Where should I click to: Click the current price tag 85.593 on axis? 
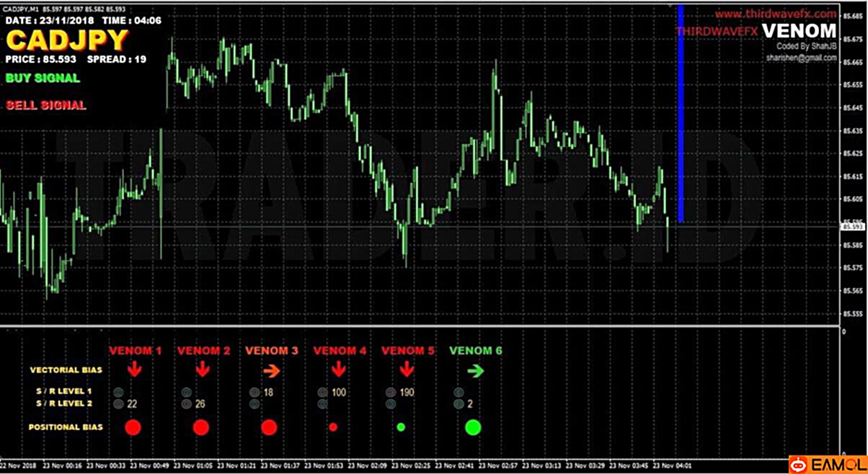[x=854, y=226]
